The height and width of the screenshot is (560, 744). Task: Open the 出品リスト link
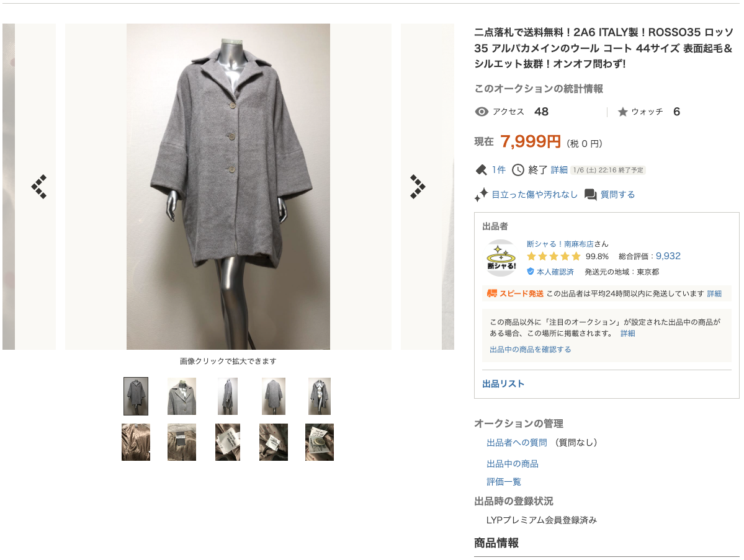coord(503,384)
